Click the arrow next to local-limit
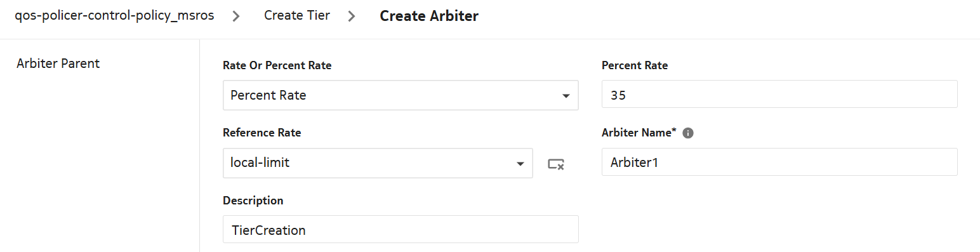Image resolution: width=980 pixels, height=252 pixels. coord(520,164)
